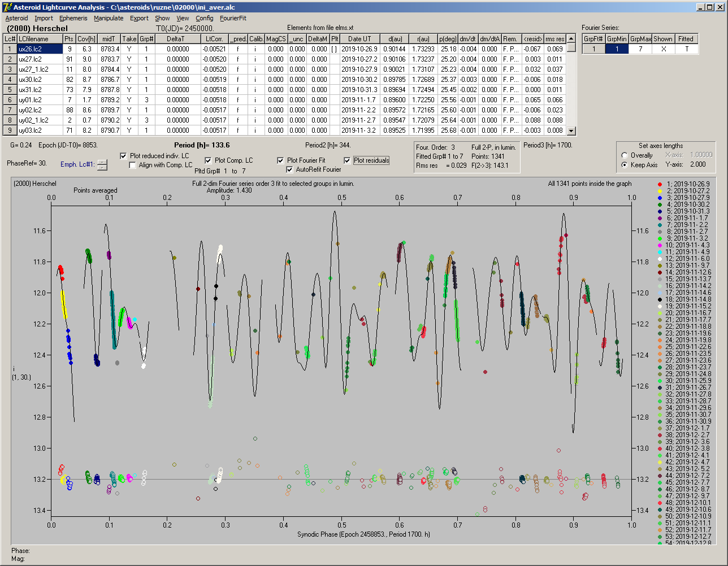Click the Shown cell X in Fourier Series
This screenshot has height=566, width=728.
pyautogui.click(x=662, y=49)
